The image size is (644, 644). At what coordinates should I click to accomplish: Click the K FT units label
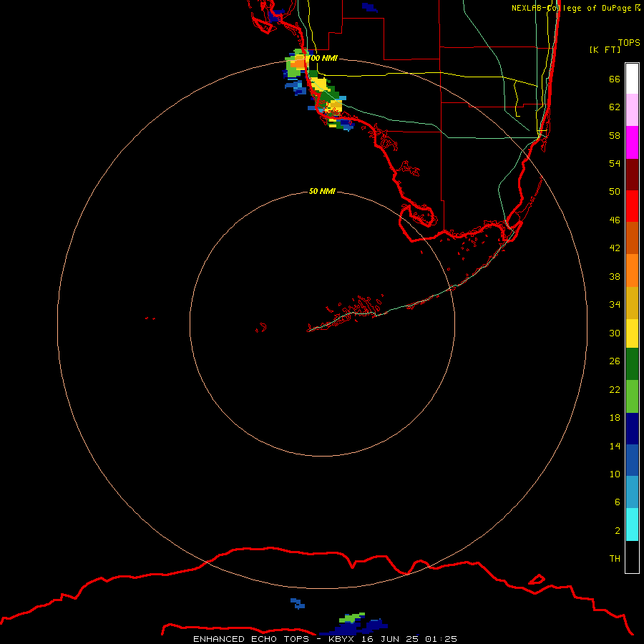(605, 49)
